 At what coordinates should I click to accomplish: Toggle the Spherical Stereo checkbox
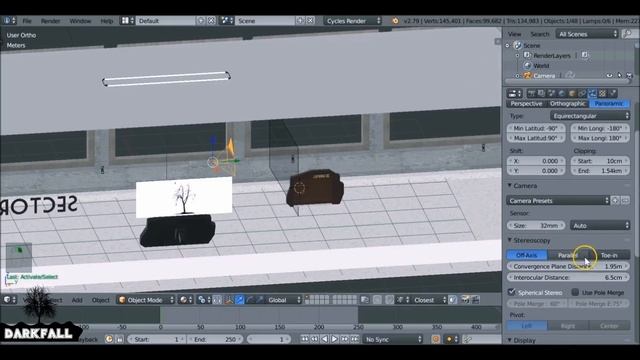click(511, 292)
